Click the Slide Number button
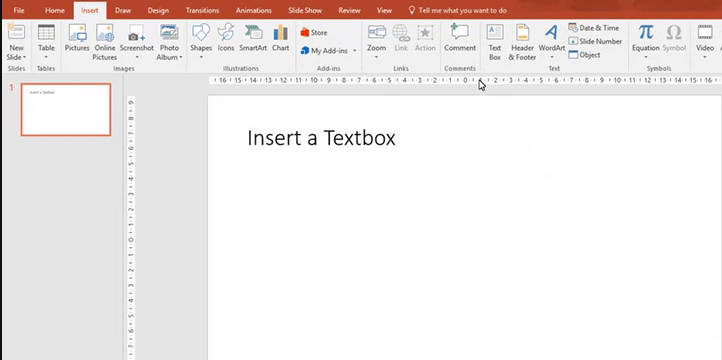 click(x=595, y=41)
